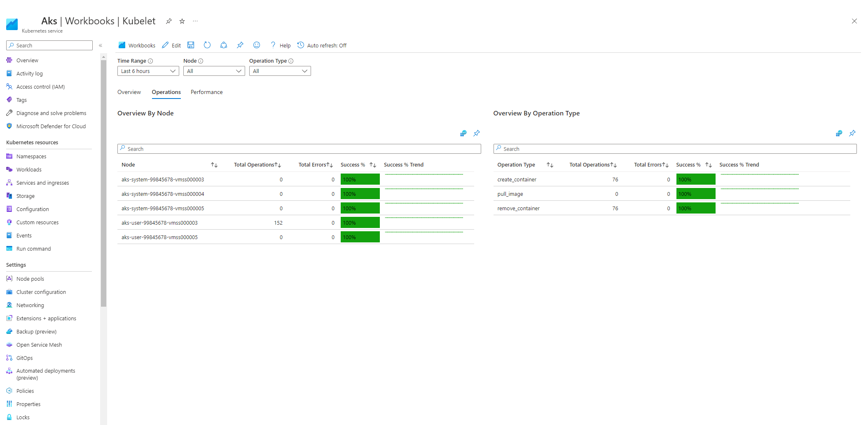The height and width of the screenshot is (425, 868).
Task: Pin the Overview By Operation Type grid
Action: pos(852,133)
